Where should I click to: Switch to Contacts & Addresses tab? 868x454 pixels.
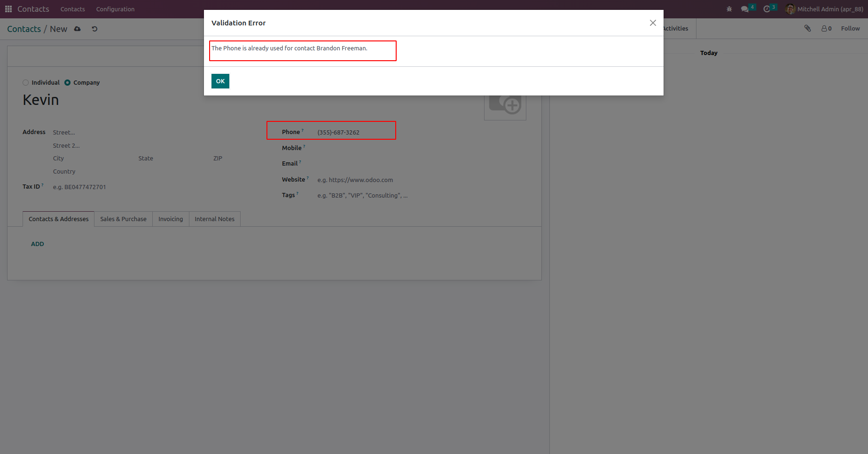[x=59, y=219]
